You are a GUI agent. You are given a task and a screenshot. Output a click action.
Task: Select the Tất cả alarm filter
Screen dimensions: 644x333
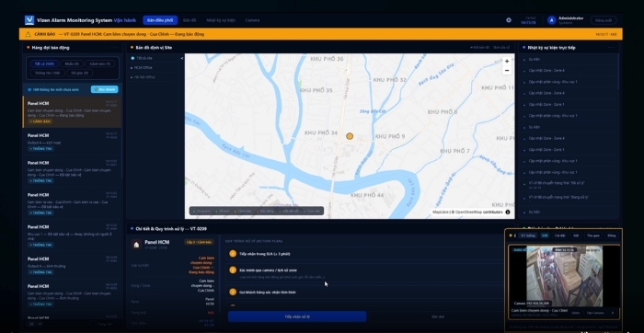click(44, 64)
